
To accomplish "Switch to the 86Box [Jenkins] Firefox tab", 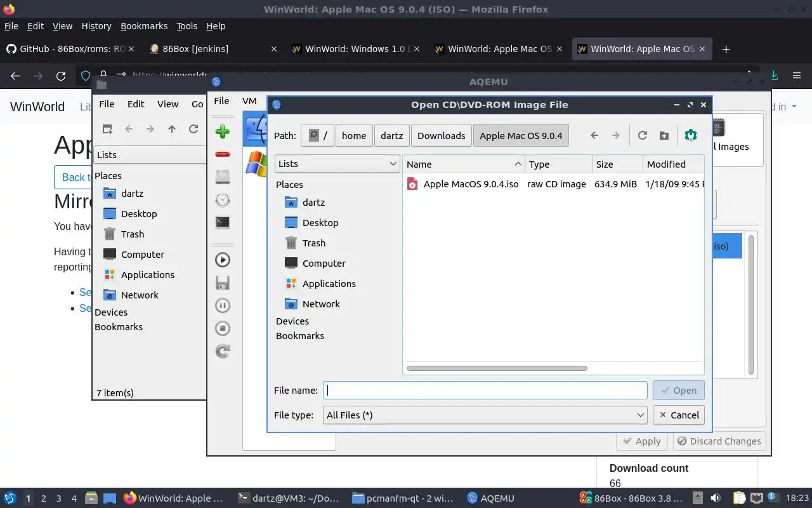I will pos(213,49).
